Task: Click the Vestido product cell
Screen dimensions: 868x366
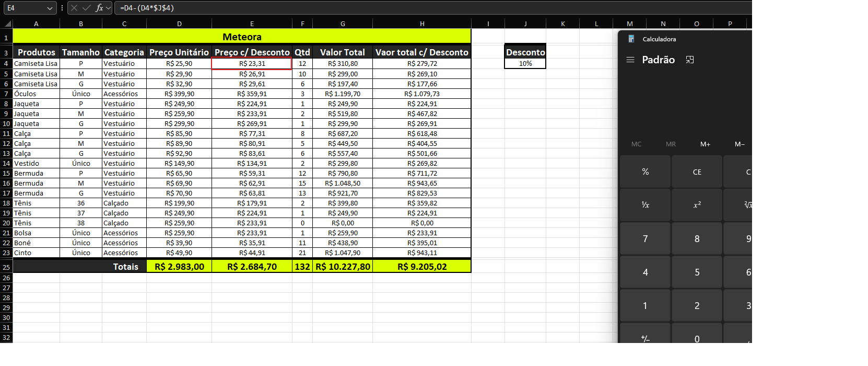Action: coord(36,164)
